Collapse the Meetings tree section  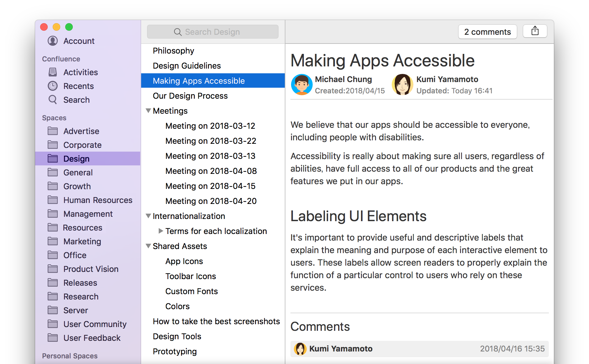[x=148, y=111]
